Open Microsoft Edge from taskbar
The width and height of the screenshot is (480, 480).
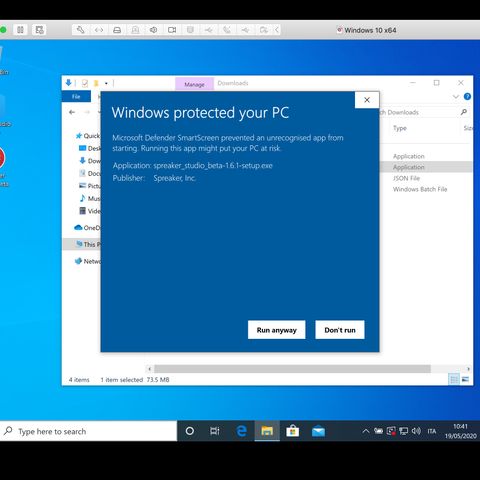[241, 431]
